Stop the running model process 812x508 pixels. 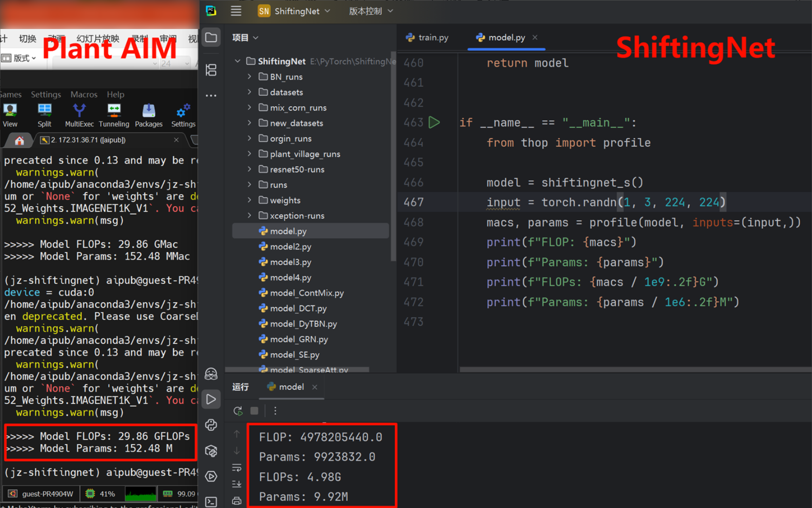tap(255, 411)
